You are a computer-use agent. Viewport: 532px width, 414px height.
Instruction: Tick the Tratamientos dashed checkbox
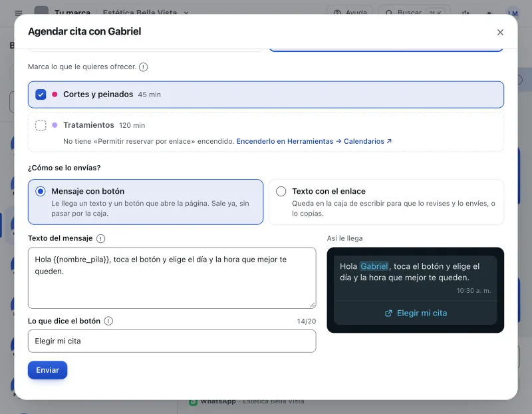click(x=41, y=125)
